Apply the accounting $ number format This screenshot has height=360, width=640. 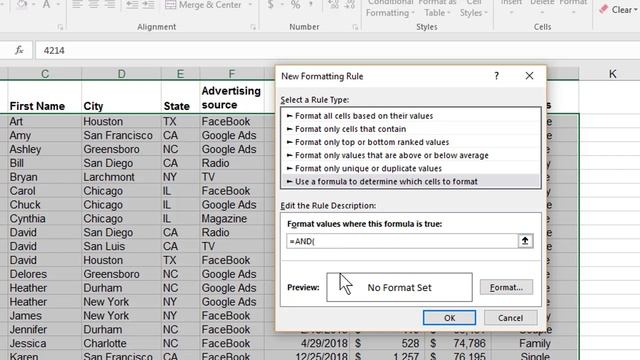(x=270, y=4)
